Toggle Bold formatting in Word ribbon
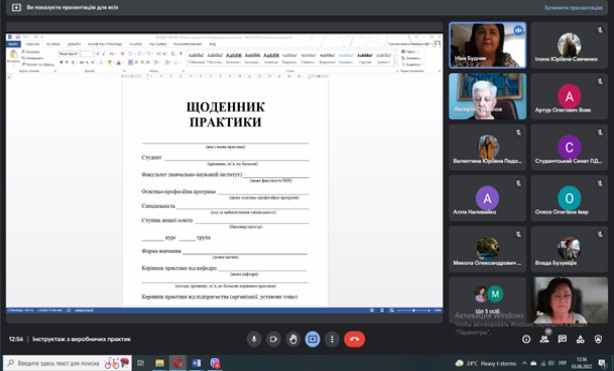Image resolution: width=614 pixels, height=371 pixels. point(61,63)
